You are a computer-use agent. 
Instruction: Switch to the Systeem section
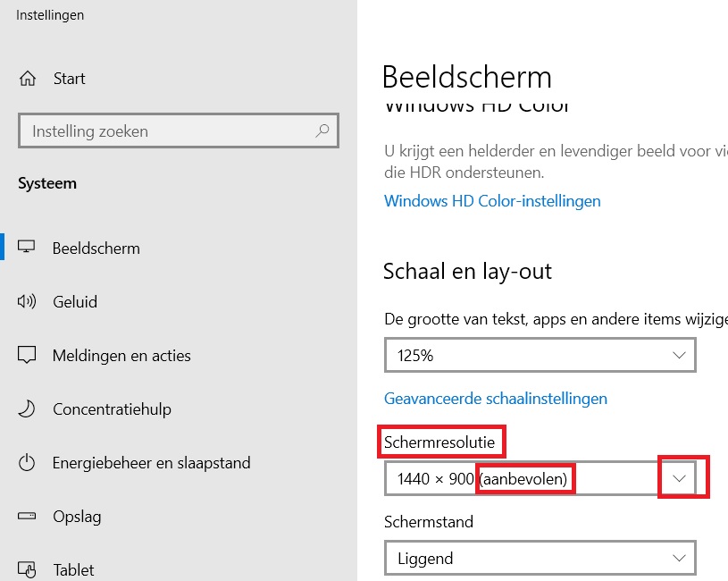[x=46, y=182]
